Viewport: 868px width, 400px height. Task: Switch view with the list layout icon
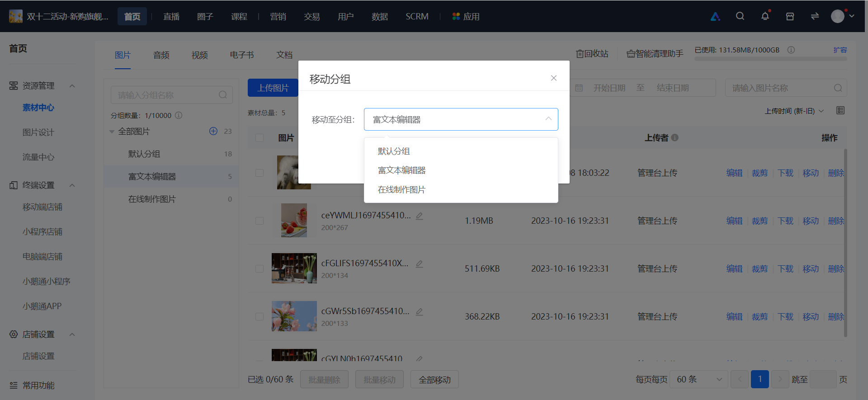click(840, 110)
